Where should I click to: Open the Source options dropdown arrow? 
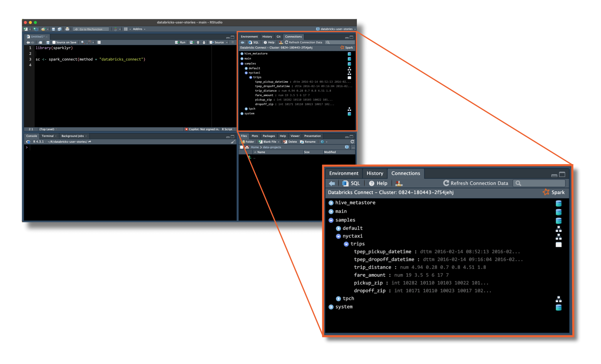click(227, 42)
